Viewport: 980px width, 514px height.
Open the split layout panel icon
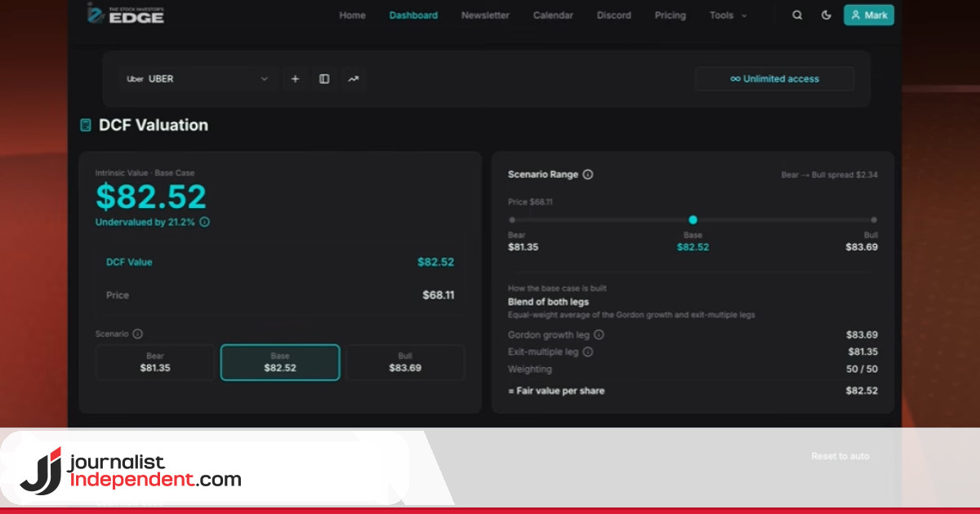[x=324, y=79]
